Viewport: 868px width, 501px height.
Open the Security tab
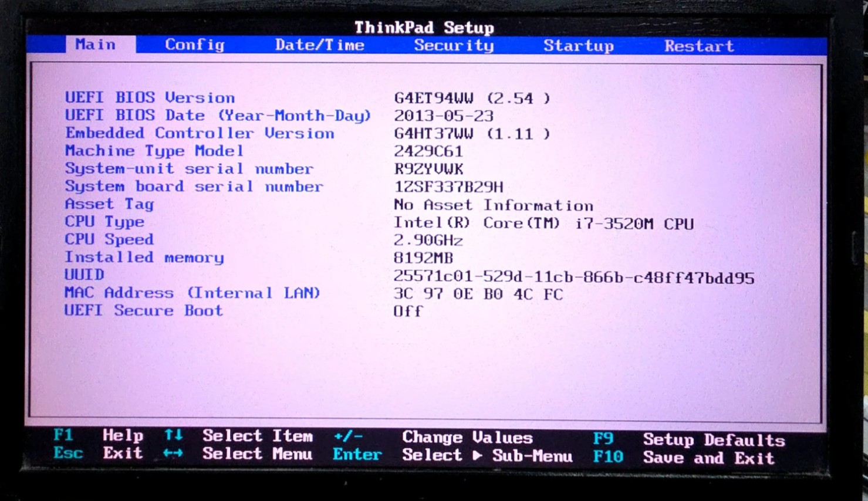pyautogui.click(x=454, y=46)
